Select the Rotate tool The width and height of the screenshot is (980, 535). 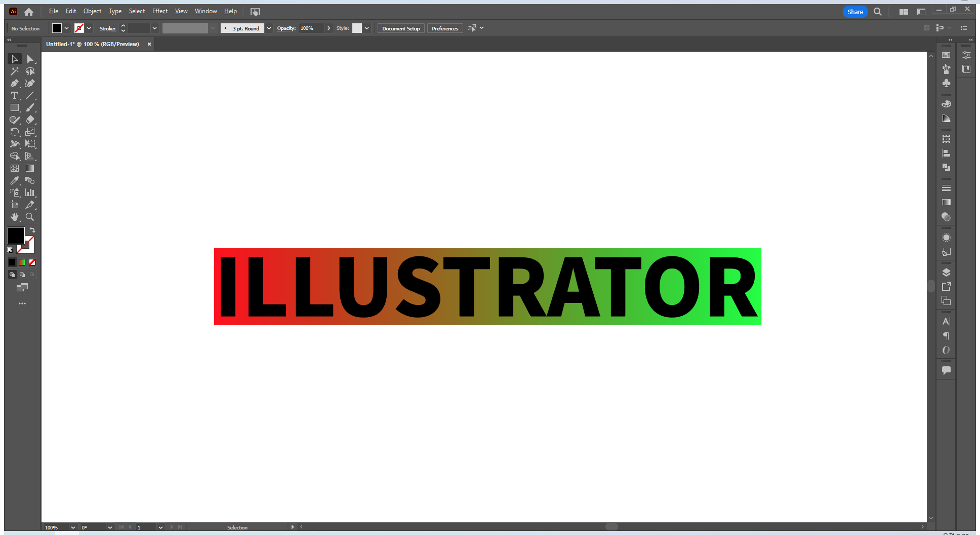point(15,132)
